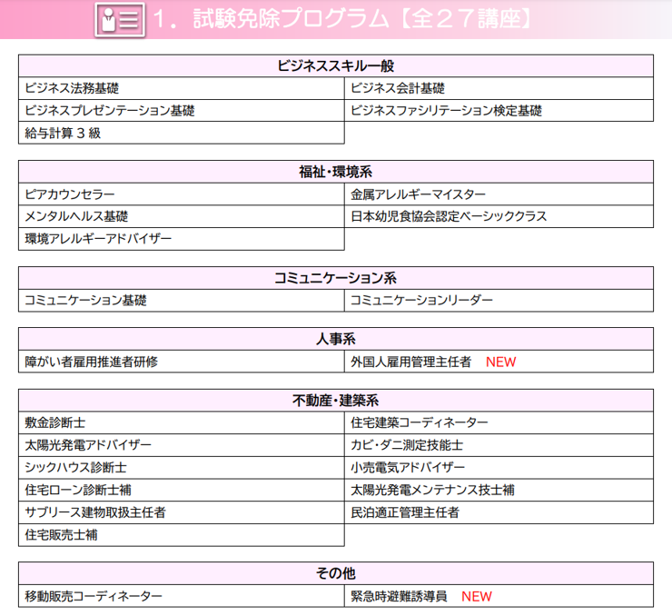
Task: Select 日本幼児食協会認定ベーシッククラス course
Action: 499,216
